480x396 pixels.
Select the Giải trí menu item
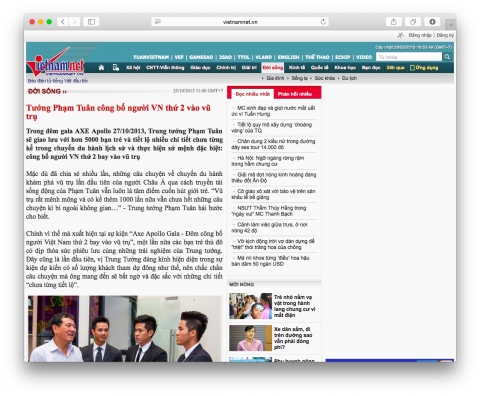tap(249, 68)
